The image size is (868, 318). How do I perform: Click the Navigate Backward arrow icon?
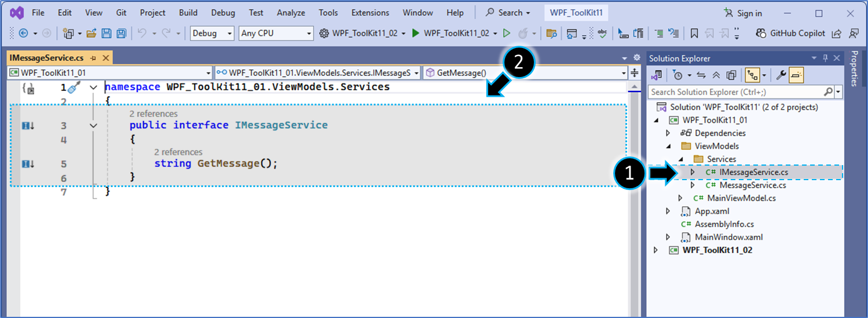tap(24, 34)
